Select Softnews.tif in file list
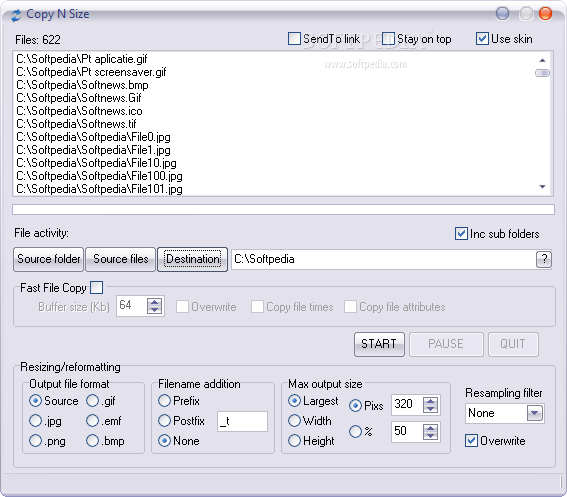 click(x=76, y=124)
